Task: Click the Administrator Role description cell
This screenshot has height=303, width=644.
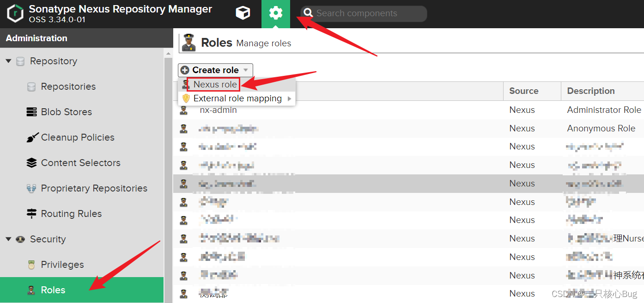Action: click(604, 110)
